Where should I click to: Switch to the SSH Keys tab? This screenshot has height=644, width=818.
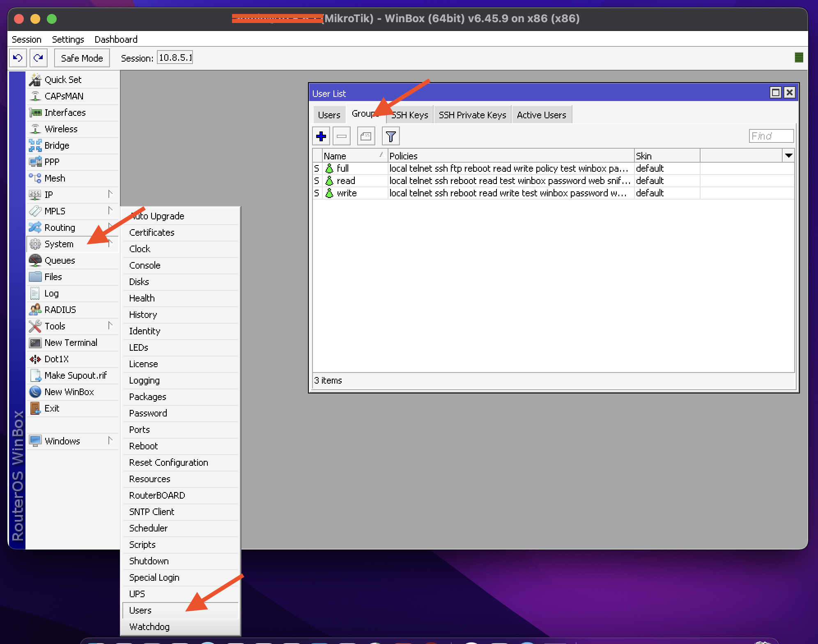pos(409,115)
